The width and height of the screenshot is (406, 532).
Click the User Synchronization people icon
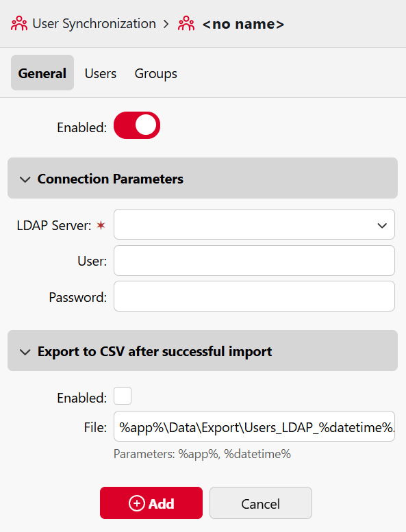[x=19, y=24]
